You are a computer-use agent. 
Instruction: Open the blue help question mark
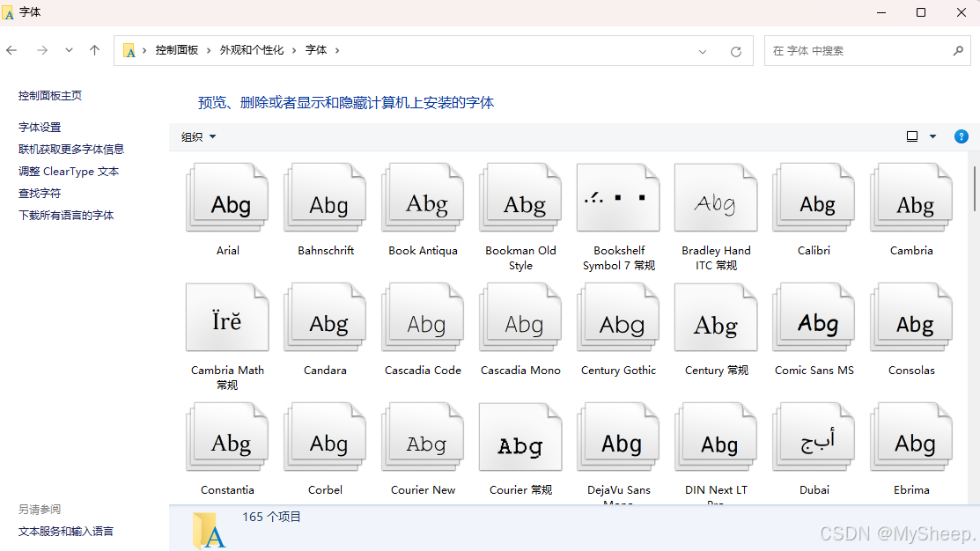point(962,136)
